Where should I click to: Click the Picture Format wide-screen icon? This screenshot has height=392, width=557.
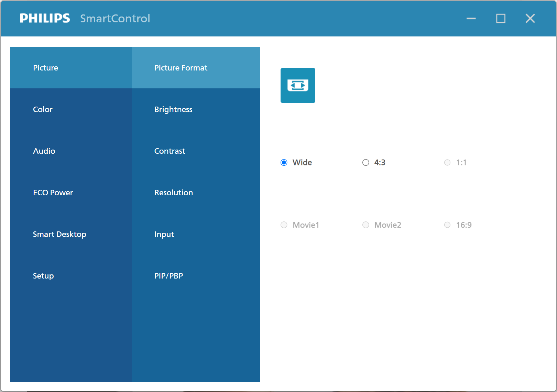point(298,85)
